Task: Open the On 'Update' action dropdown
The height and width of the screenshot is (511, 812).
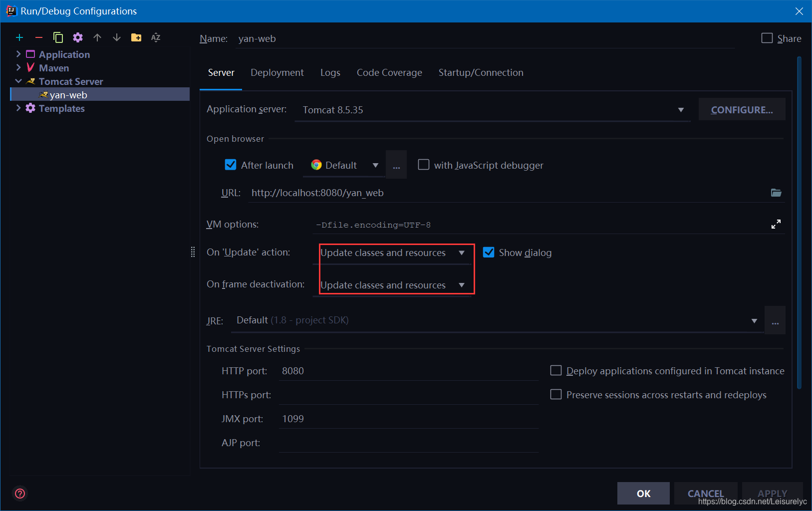Action: coord(392,253)
